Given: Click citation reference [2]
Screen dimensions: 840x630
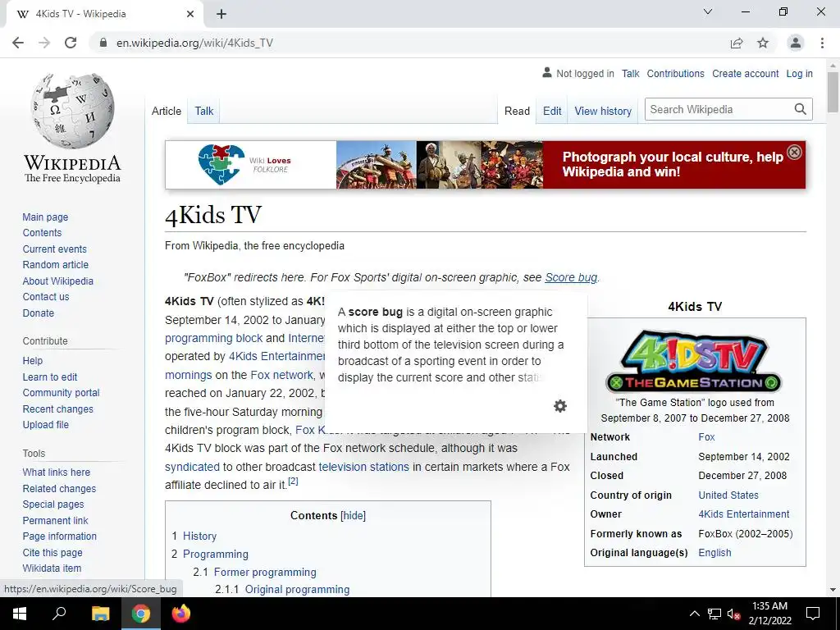Looking at the screenshot, I should point(293,481).
